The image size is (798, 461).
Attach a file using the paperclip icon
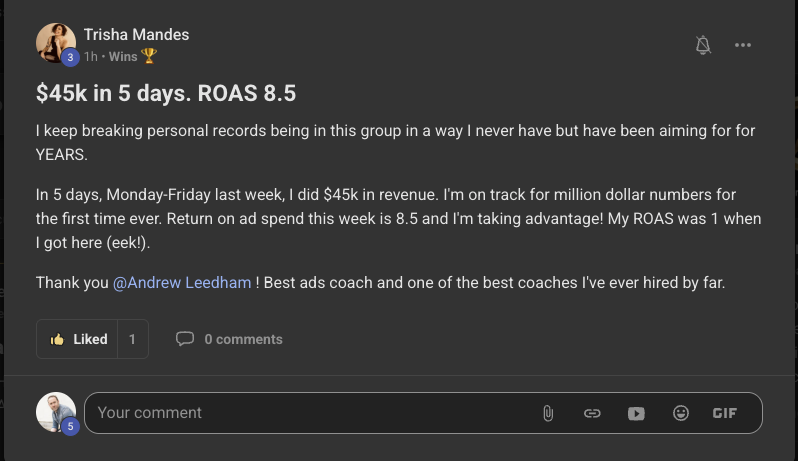coord(548,413)
